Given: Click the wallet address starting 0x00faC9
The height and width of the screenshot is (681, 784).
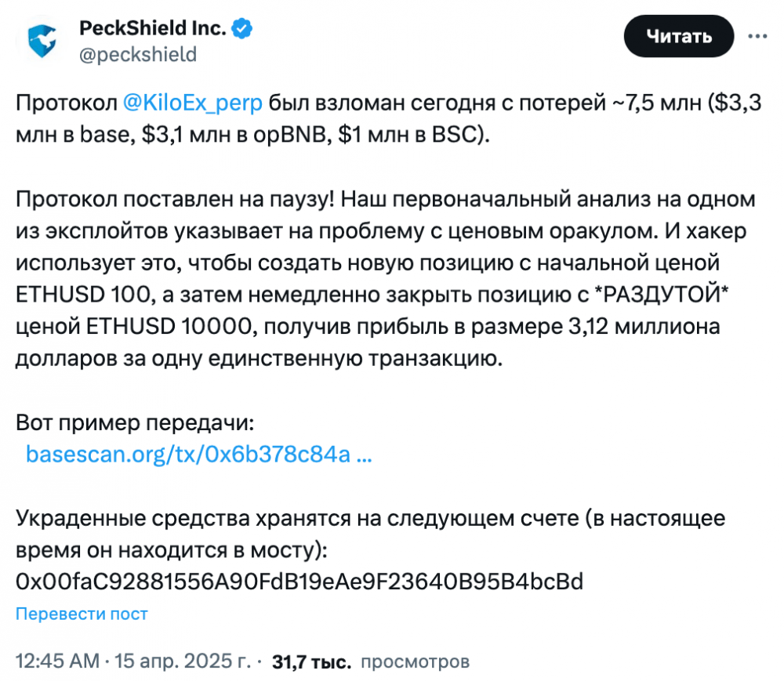Looking at the screenshot, I should [x=299, y=581].
